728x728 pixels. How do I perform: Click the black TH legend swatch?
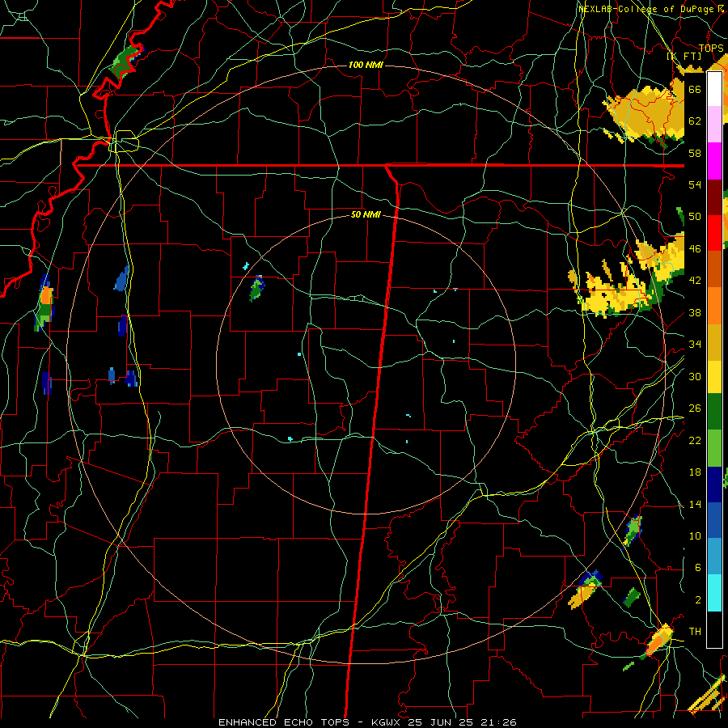714,629
